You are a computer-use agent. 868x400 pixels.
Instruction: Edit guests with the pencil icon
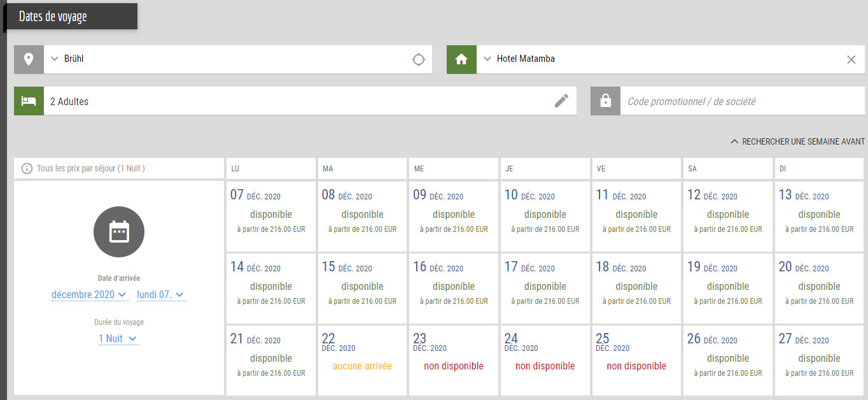(x=561, y=101)
